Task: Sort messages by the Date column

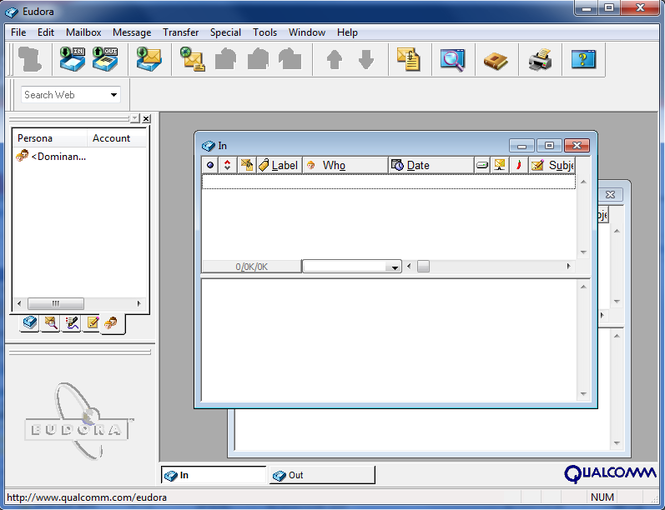Action: [431, 165]
